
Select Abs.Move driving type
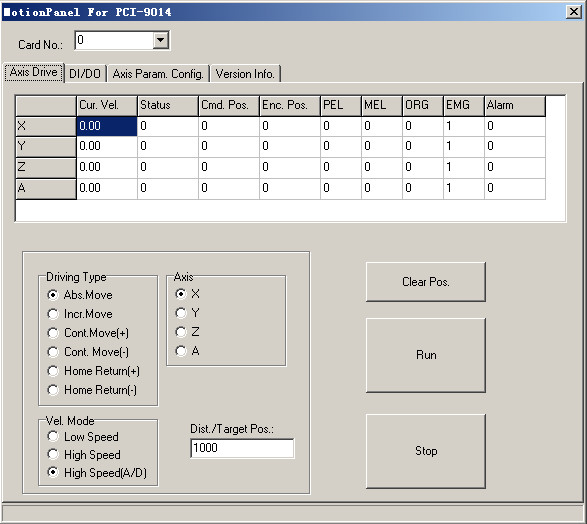tap(80, 295)
